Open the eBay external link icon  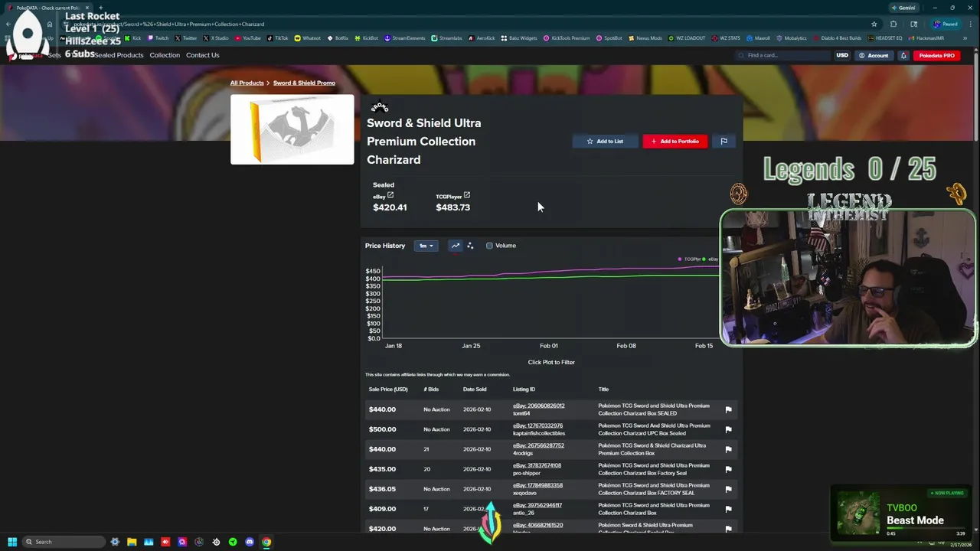390,196
